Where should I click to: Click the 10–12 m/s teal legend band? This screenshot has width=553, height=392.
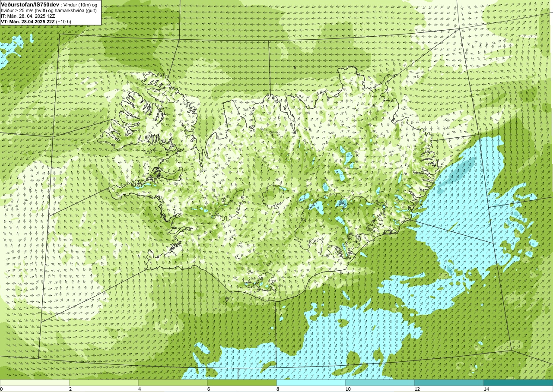pyautogui.click(x=380, y=383)
